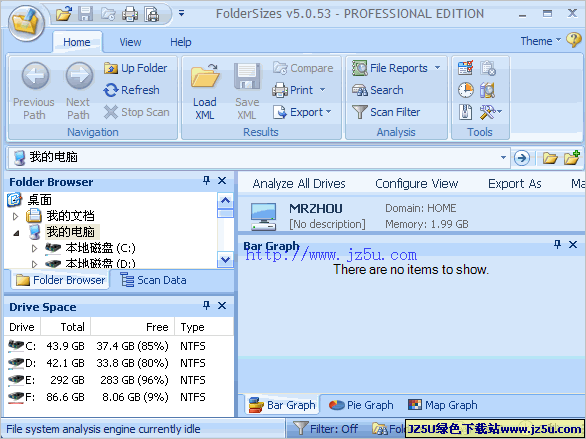586x439 pixels.
Task: Click the books magnifier icon in Tools
Action: coord(487,90)
